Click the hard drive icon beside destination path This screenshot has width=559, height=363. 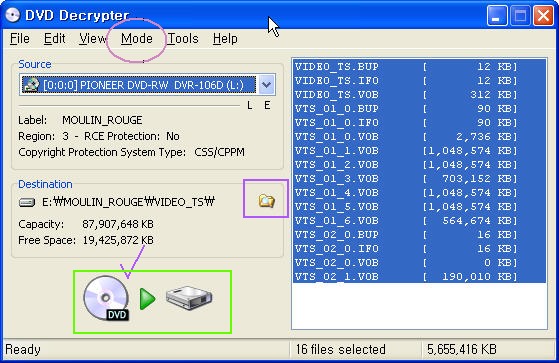click(x=27, y=203)
